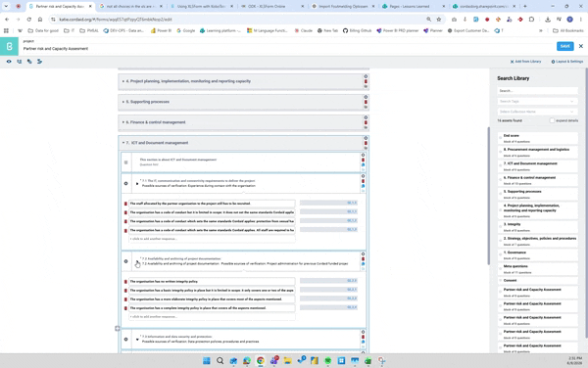The width and height of the screenshot is (588, 368).
Task: Switch to the cordaidorg.sharepoint.com tab
Action: [483, 7]
